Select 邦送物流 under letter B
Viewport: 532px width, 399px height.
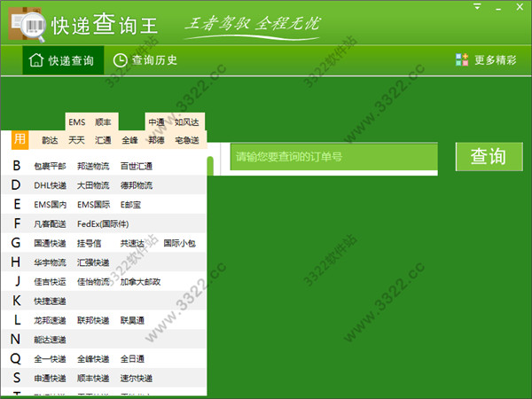coord(93,166)
